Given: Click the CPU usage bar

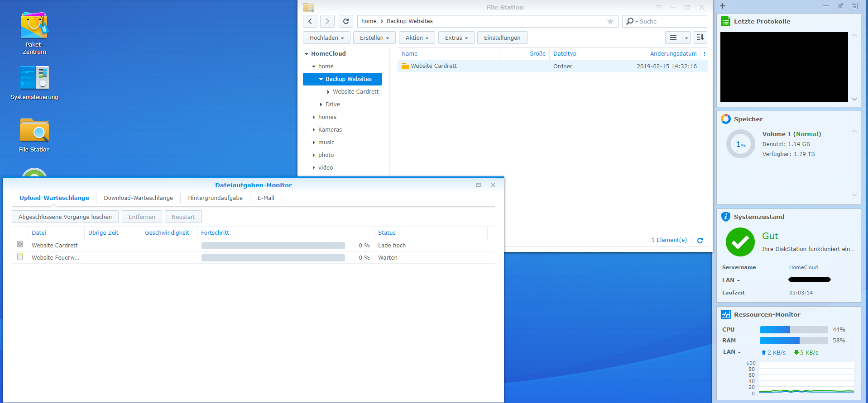Looking at the screenshot, I should point(794,330).
